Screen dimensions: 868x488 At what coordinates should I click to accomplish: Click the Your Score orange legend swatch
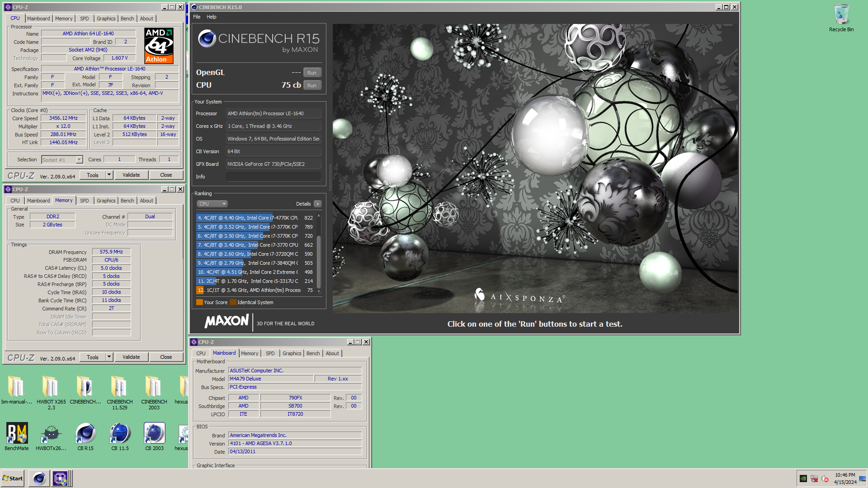click(x=199, y=302)
